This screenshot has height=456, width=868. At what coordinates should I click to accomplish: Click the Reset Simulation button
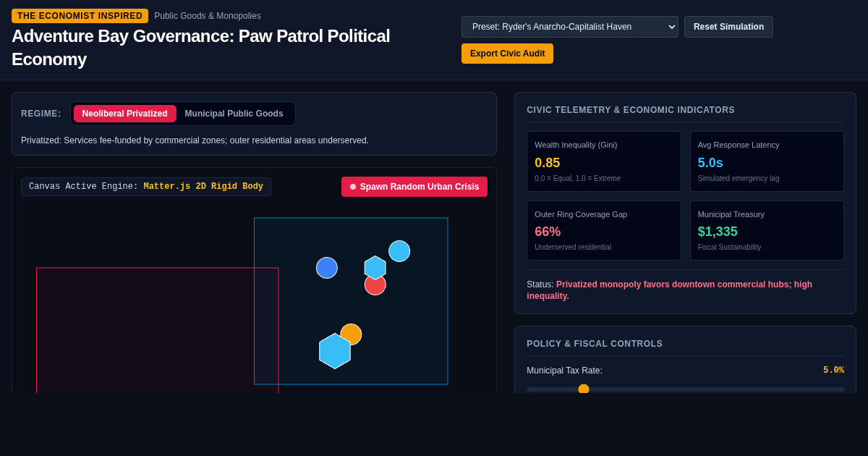pyautogui.click(x=728, y=27)
